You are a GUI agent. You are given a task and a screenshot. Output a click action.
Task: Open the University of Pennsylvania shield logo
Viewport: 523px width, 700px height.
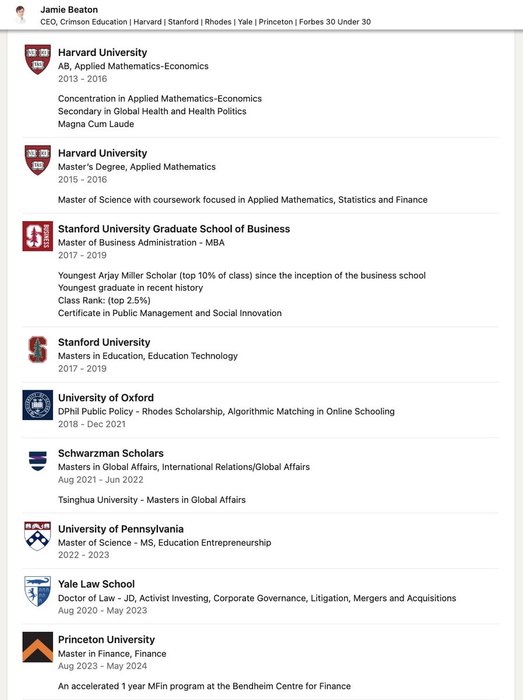[37, 535]
